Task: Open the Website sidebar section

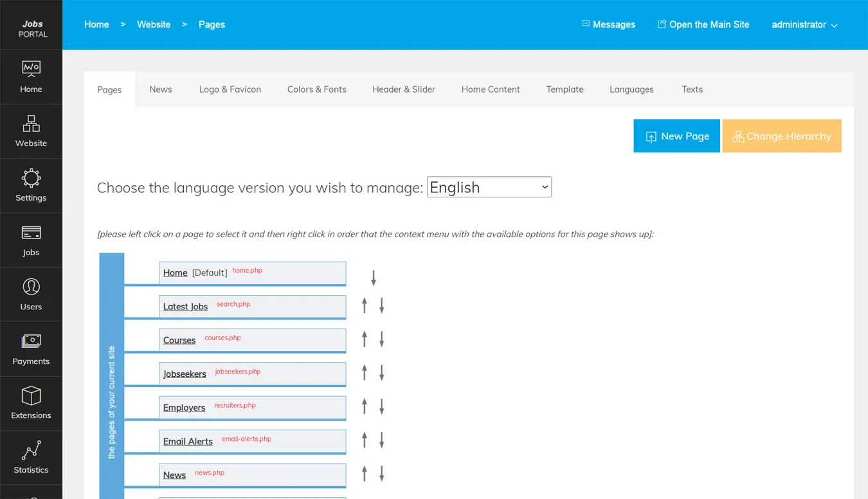Action: click(x=31, y=131)
